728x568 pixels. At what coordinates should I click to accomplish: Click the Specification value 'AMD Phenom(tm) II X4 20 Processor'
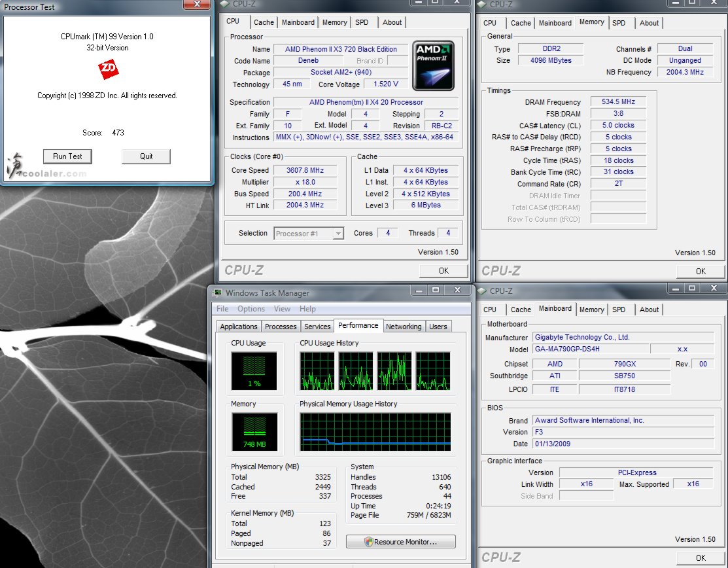tap(366, 102)
